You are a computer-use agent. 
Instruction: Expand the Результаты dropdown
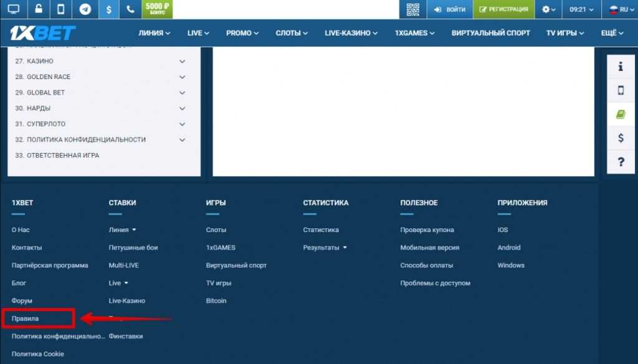(x=325, y=248)
